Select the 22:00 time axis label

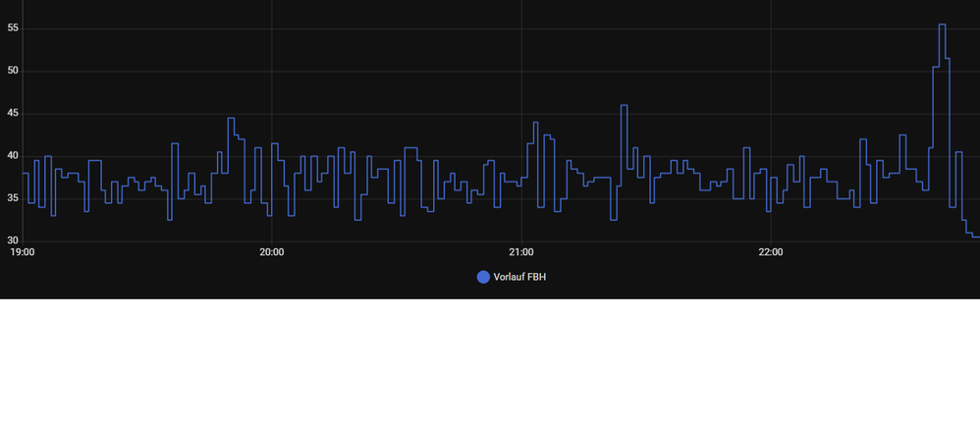pos(771,252)
